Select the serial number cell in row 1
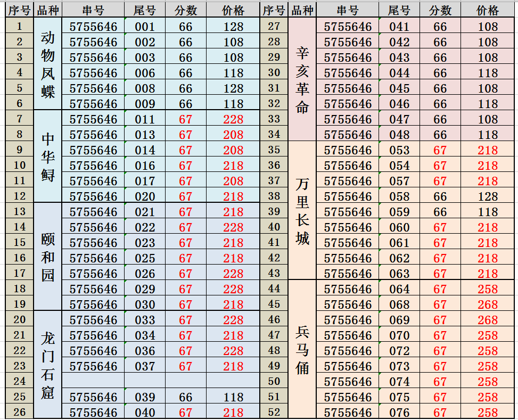The image size is (518, 420). point(93,27)
